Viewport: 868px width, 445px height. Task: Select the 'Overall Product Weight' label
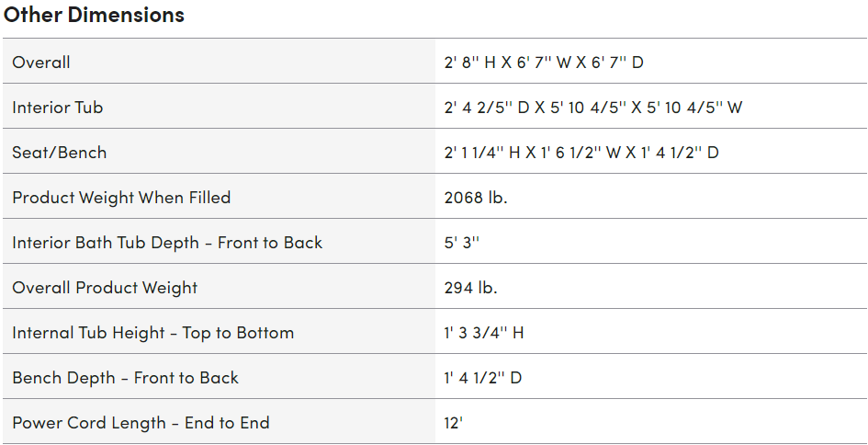(x=105, y=288)
